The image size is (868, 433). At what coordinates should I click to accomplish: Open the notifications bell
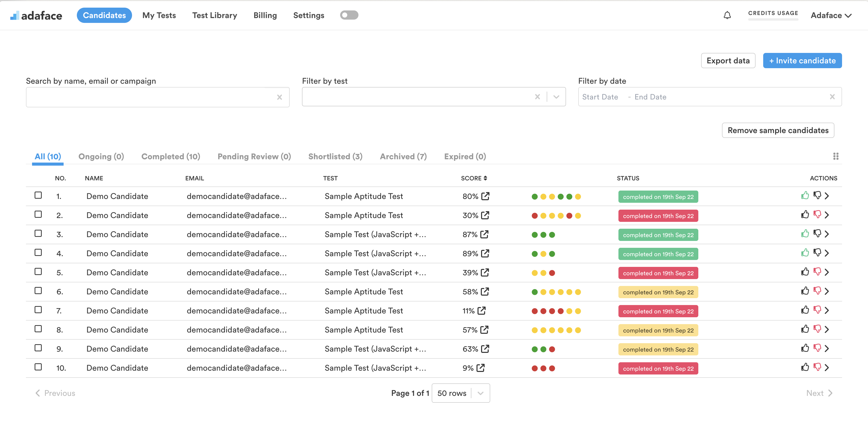727,16
